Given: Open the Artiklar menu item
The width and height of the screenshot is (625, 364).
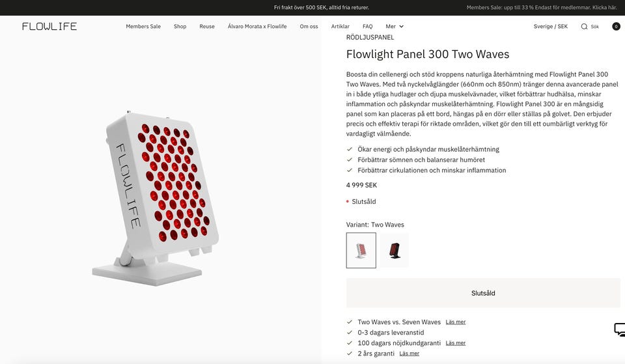Looking at the screenshot, I should pyautogui.click(x=340, y=27).
